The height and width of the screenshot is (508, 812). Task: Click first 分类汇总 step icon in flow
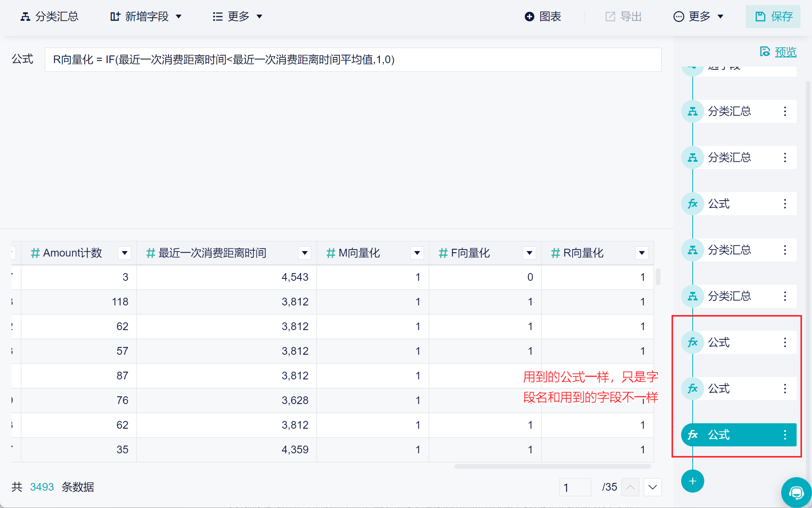click(x=693, y=111)
